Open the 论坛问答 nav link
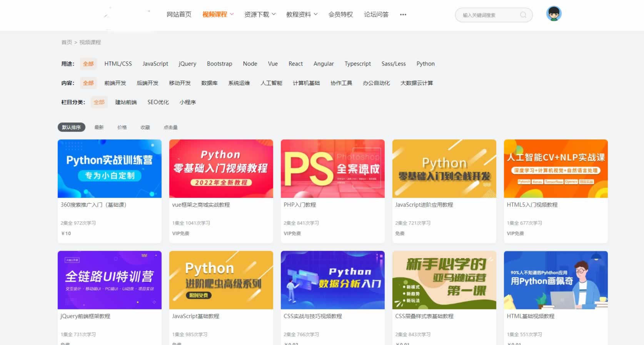 376,15
